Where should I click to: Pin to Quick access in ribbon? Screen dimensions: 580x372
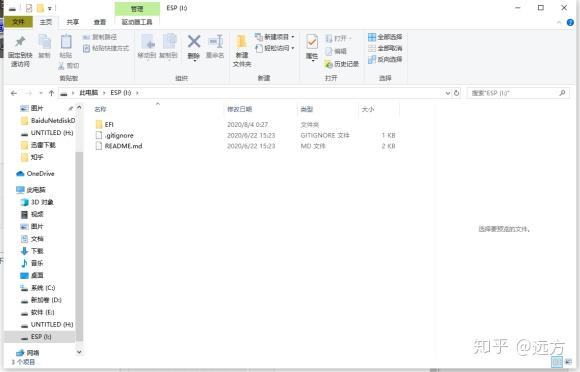(20, 51)
